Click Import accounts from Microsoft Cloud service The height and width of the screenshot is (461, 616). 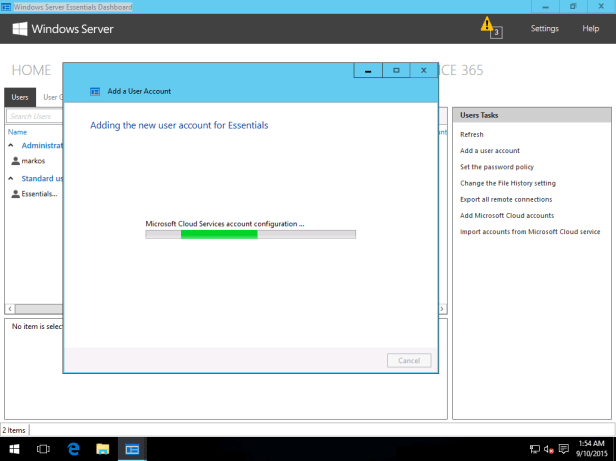point(529,232)
